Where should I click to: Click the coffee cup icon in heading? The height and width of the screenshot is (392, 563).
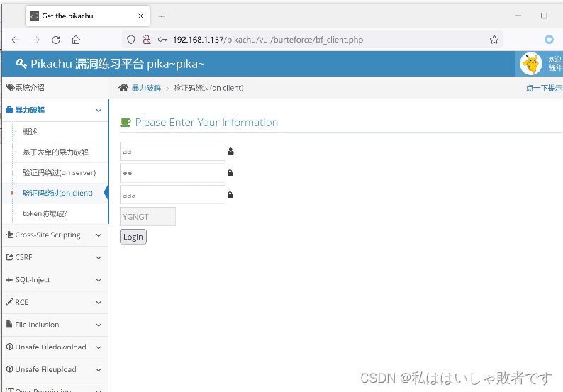click(x=126, y=123)
